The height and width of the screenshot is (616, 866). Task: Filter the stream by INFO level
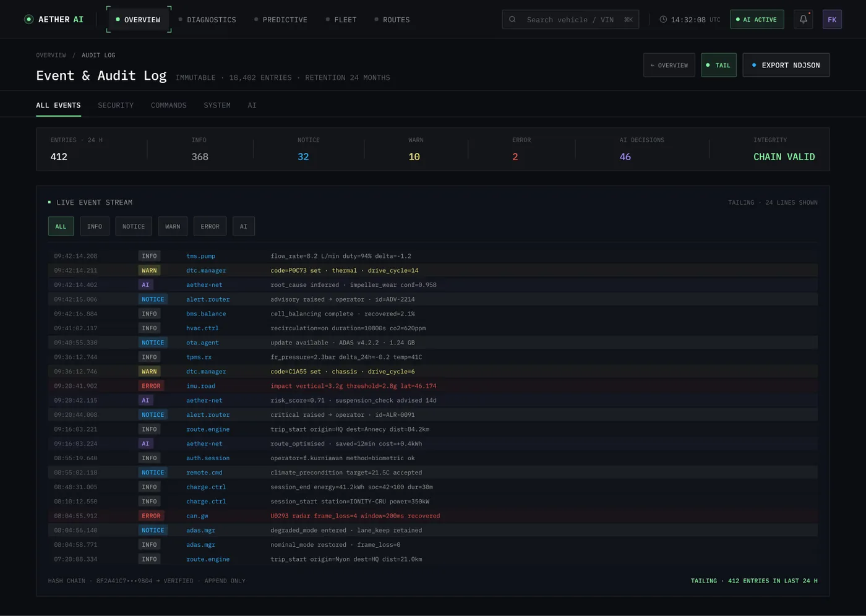[x=95, y=226]
